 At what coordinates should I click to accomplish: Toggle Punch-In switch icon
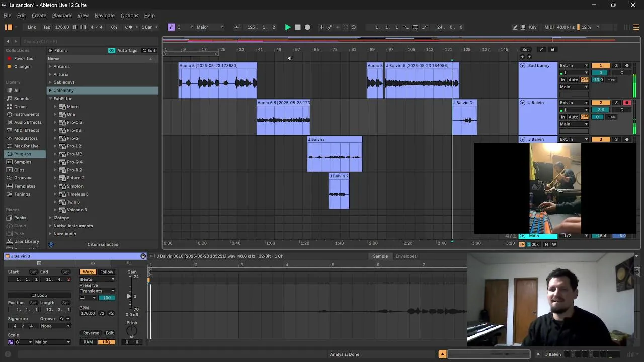tap(406, 27)
